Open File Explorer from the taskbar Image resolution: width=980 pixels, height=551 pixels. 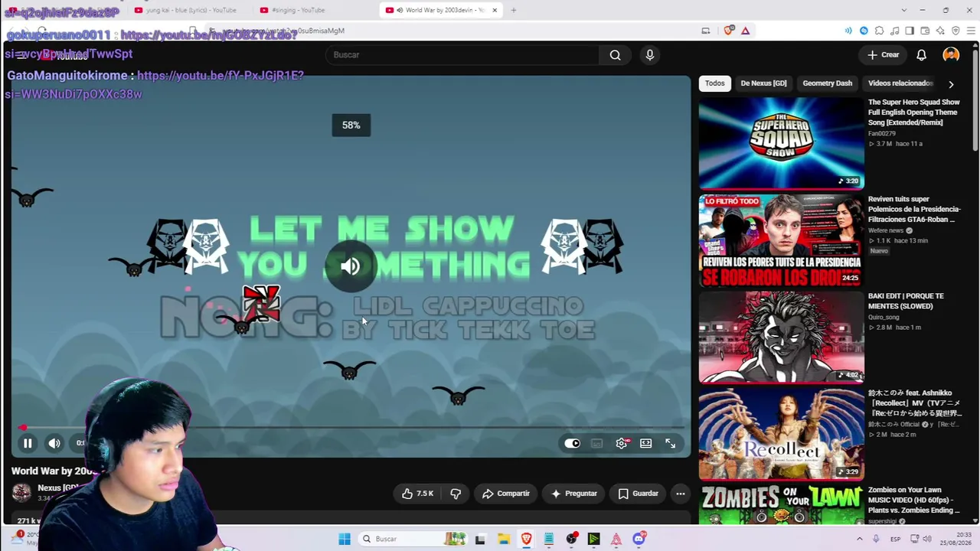tap(504, 539)
